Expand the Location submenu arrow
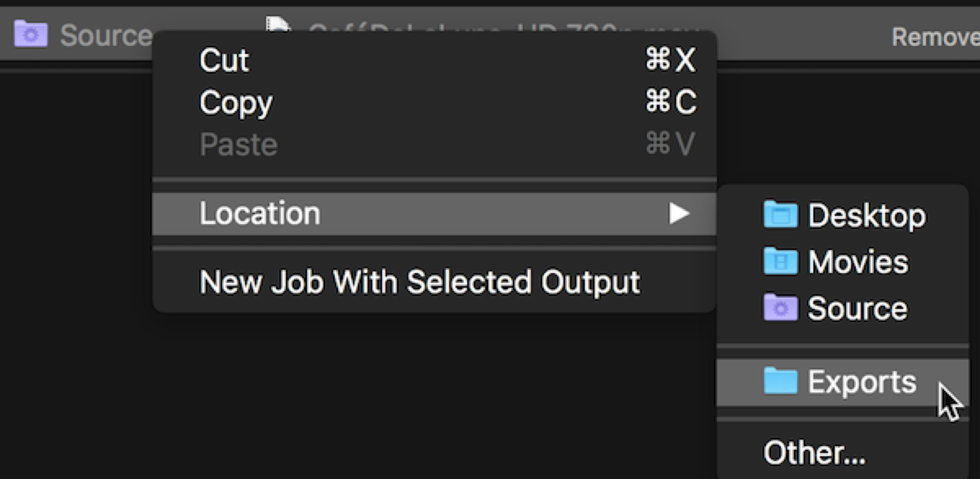 (679, 213)
